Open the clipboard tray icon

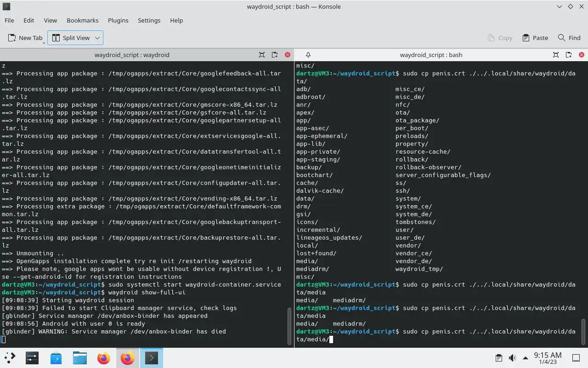pyautogui.click(x=498, y=358)
